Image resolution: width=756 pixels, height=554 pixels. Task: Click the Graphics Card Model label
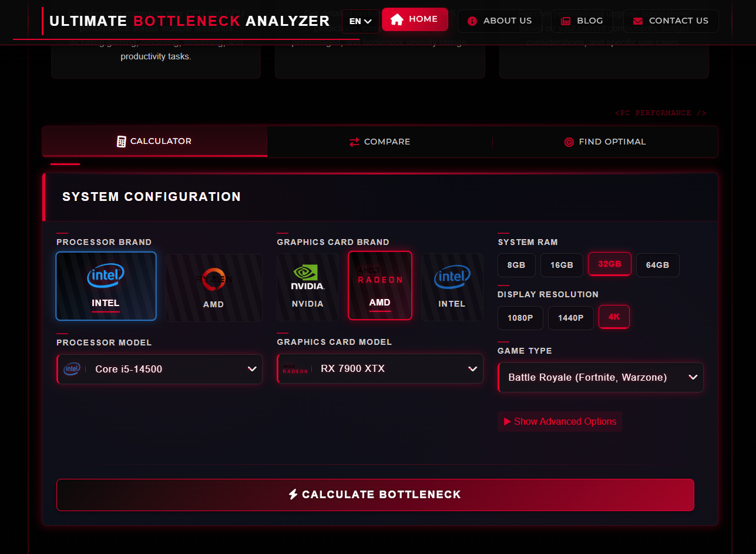[334, 342]
